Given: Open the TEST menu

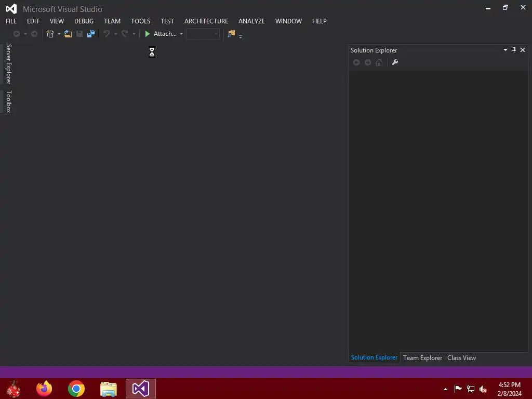Looking at the screenshot, I should pyautogui.click(x=167, y=21).
